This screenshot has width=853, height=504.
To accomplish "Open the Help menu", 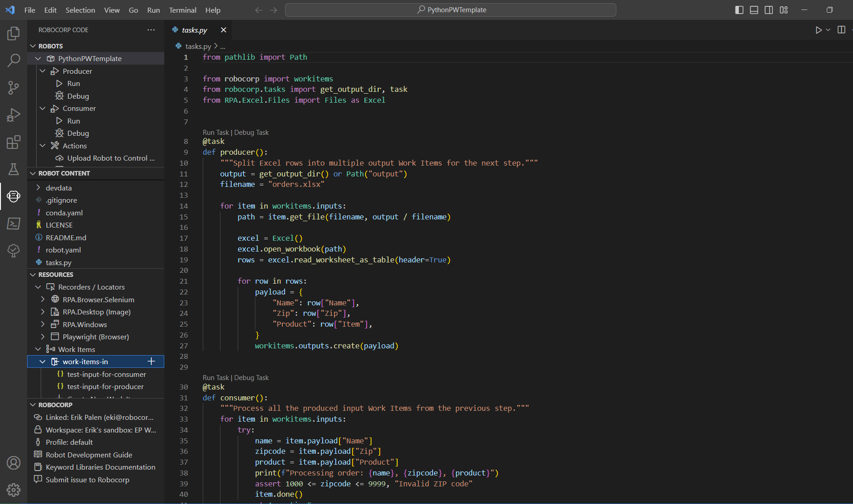I will point(213,10).
